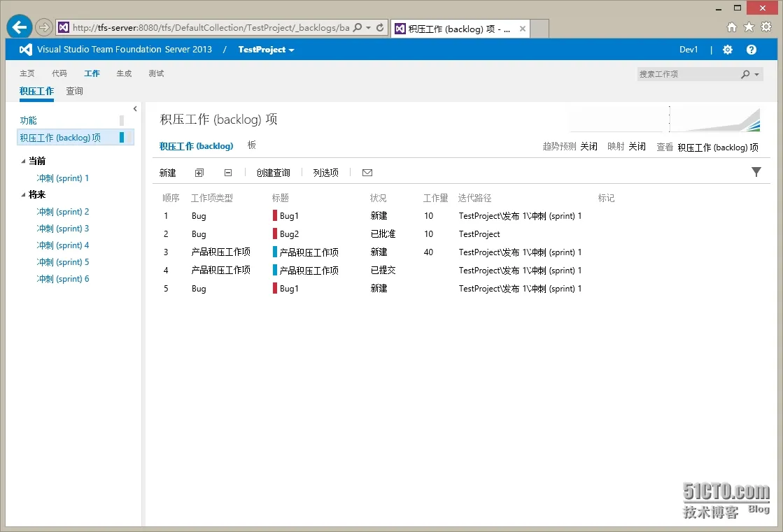The height and width of the screenshot is (532, 783).
Task: Open the 生成 hub tab
Action: tap(124, 73)
